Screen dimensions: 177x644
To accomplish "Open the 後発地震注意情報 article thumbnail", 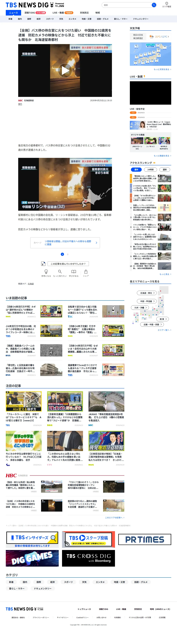I will tap(106, 441).
